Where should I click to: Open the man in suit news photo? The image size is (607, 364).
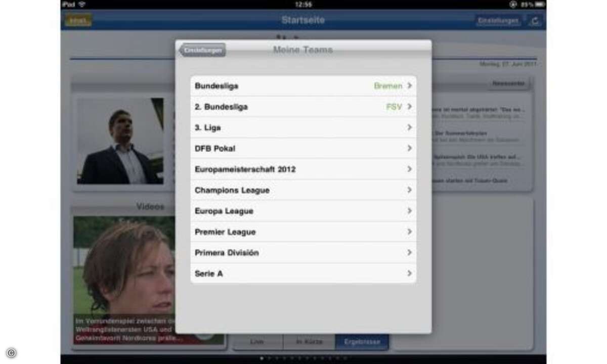click(120, 141)
